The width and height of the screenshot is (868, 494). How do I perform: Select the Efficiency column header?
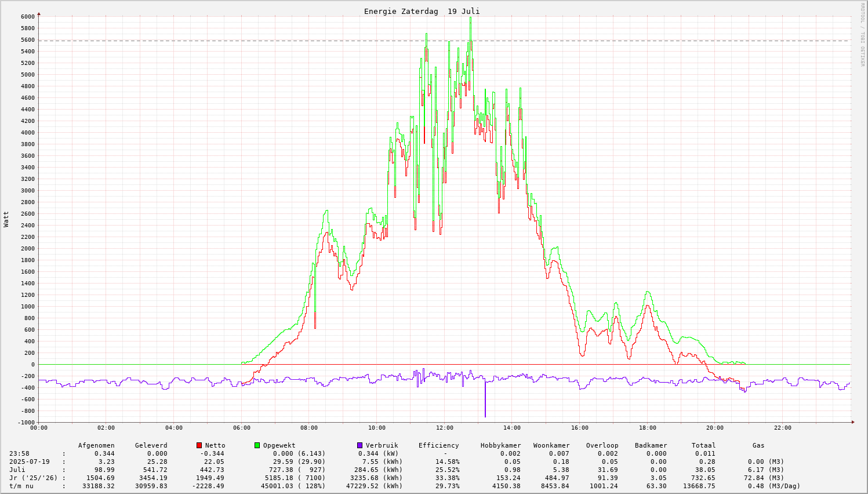tap(438, 446)
